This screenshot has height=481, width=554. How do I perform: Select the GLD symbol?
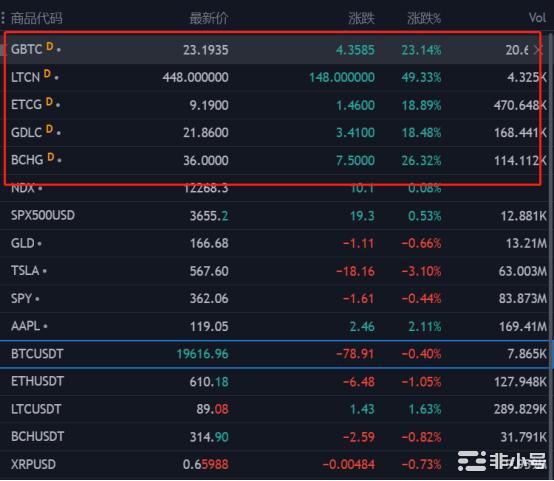pos(23,243)
